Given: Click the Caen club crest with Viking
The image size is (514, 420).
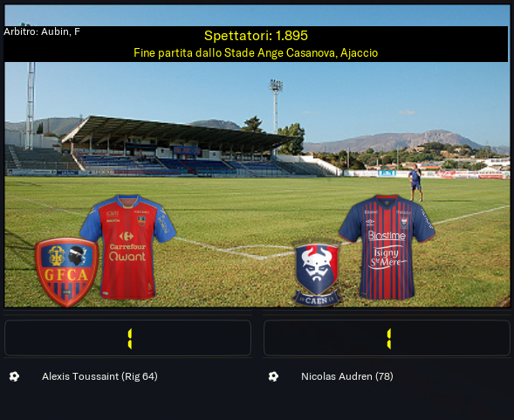Looking at the screenshot, I should [316, 273].
